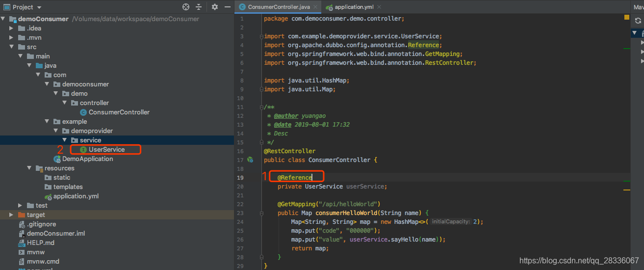
Task: Expand the test folder
Action: (20, 206)
